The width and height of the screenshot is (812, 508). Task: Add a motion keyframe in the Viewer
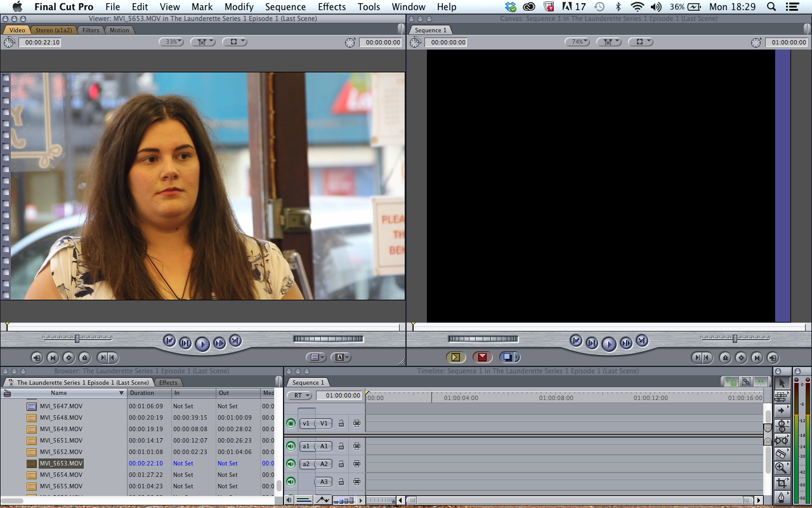(69, 358)
